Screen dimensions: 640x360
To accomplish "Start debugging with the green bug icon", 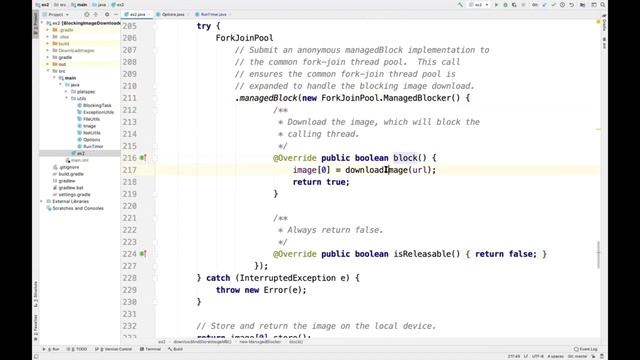I will point(505,5).
